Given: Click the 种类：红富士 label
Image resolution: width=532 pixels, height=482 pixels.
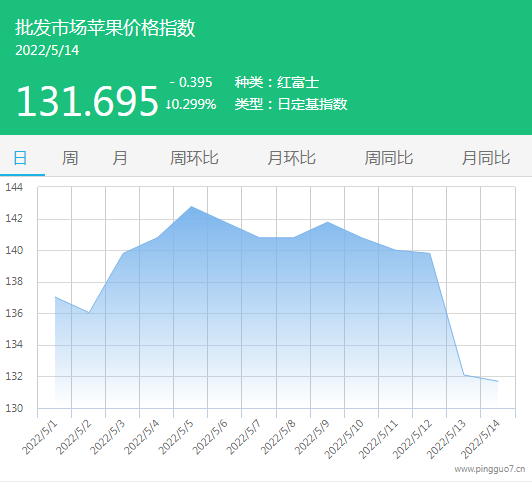Looking at the screenshot, I should [x=277, y=82].
